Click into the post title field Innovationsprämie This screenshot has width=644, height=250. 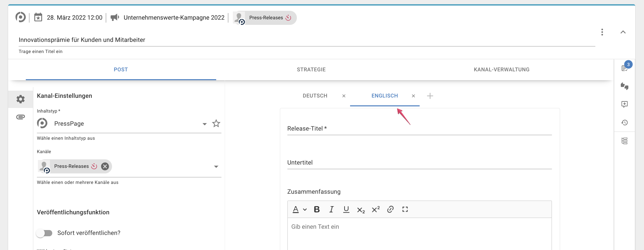pyautogui.click(x=307, y=40)
